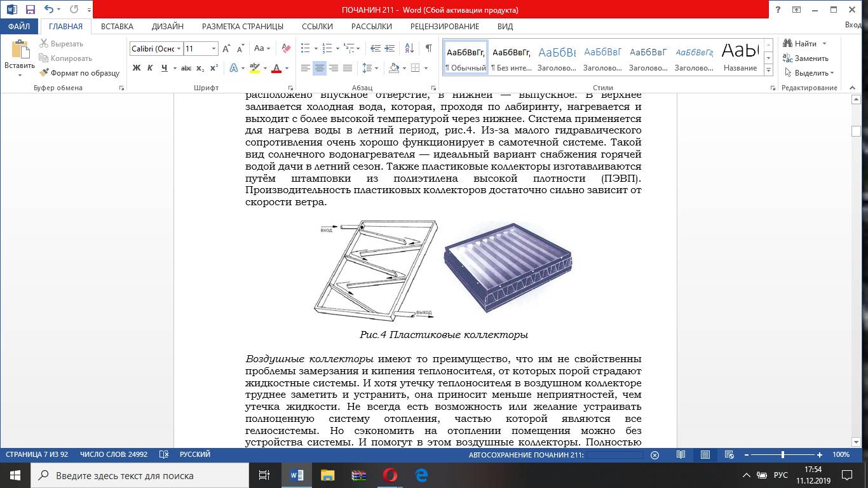Toggle subscript x₂ formatting

point(200,68)
